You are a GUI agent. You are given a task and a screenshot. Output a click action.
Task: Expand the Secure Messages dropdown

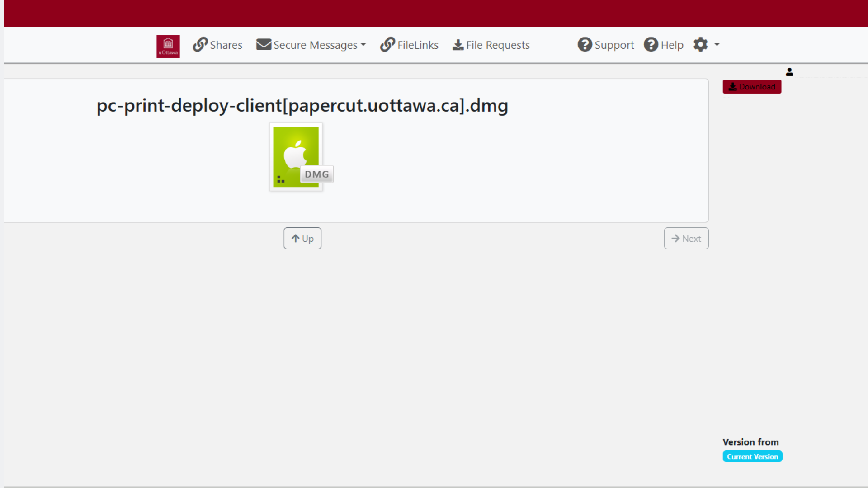click(x=311, y=45)
